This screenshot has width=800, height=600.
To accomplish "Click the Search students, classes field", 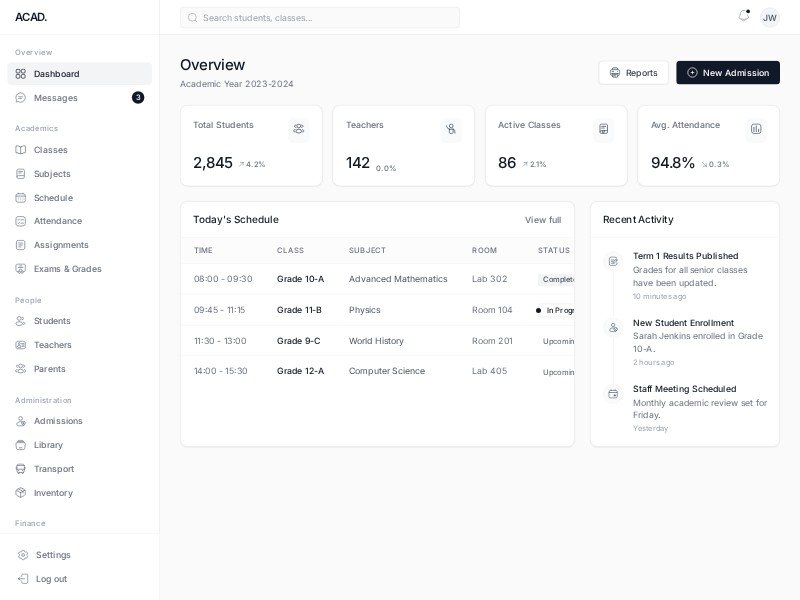I will click(x=320, y=17).
